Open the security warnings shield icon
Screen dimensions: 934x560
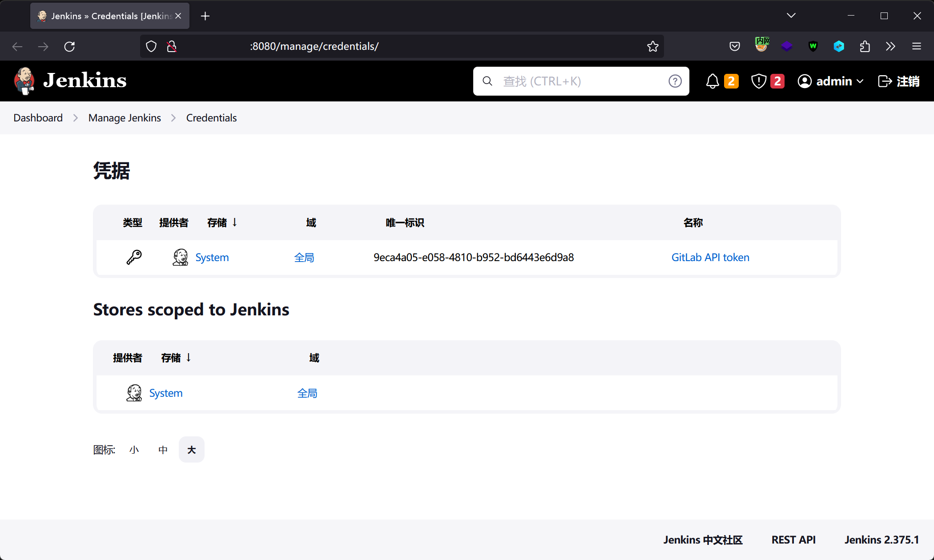pos(758,81)
